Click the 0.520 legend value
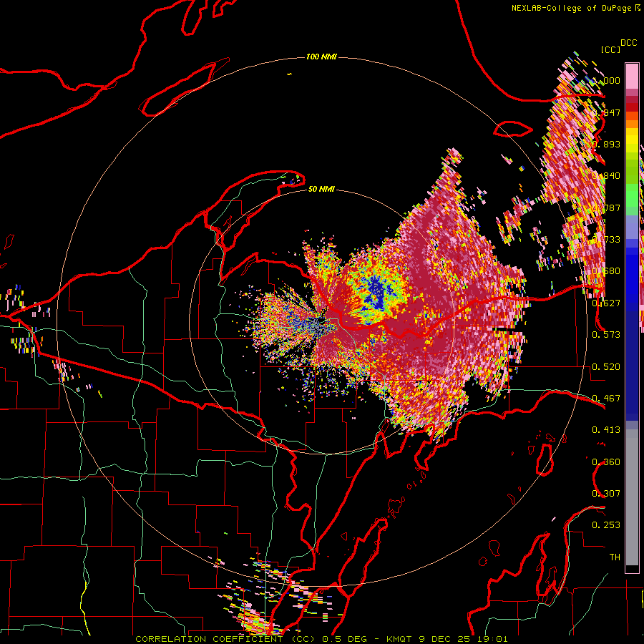 [606, 367]
